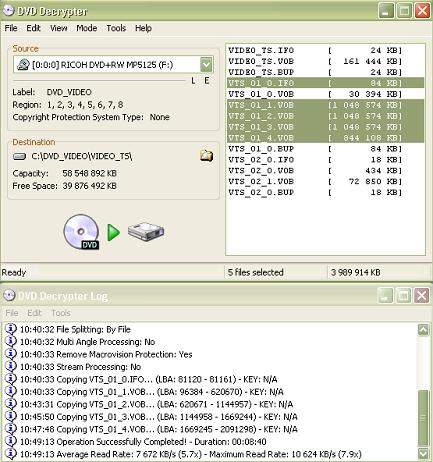Image resolution: width=433 pixels, height=462 pixels.
Task: Open the Tools menu in the Log window
Action: pos(61,313)
